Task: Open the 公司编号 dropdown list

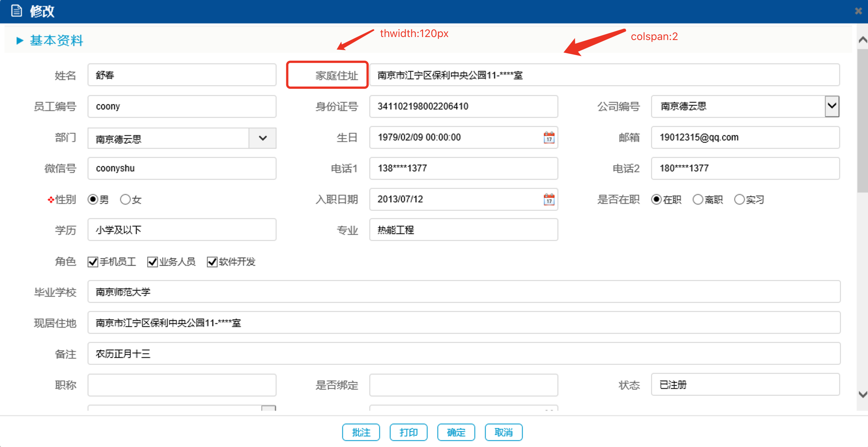Action: pos(831,106)
